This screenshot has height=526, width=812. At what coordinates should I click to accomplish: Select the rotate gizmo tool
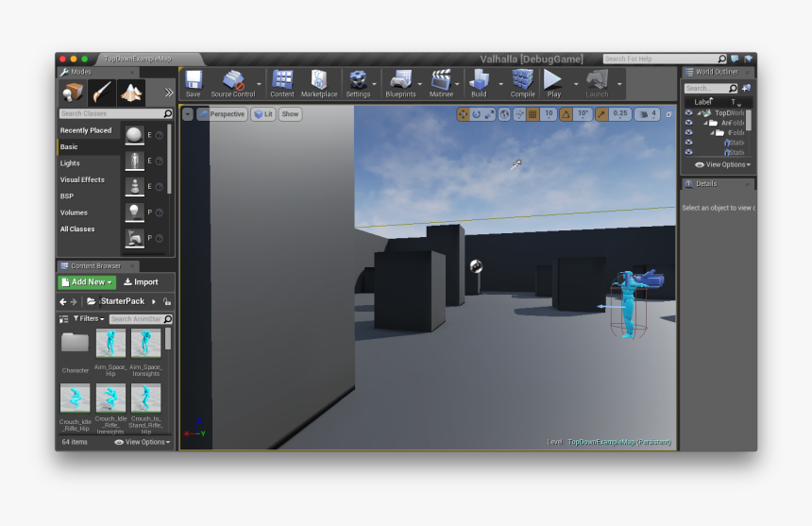(x=476, y=114)
